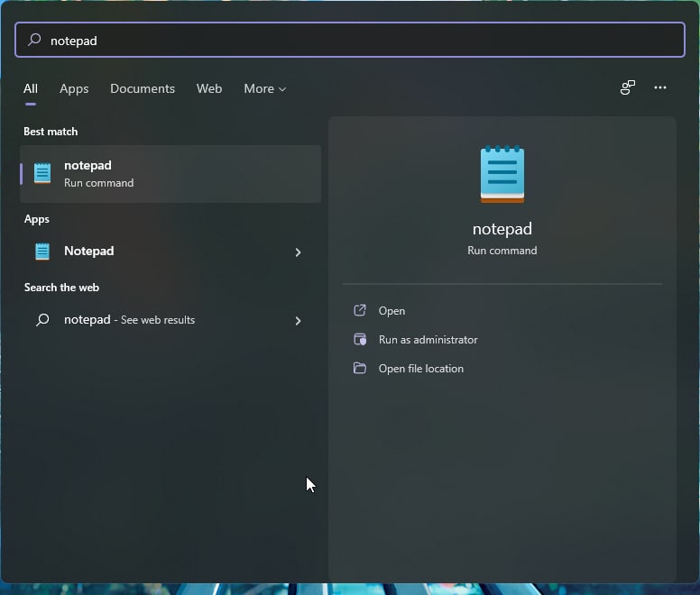
Task: Click the Notepad icon under Apps
Action: click(42, 252)
